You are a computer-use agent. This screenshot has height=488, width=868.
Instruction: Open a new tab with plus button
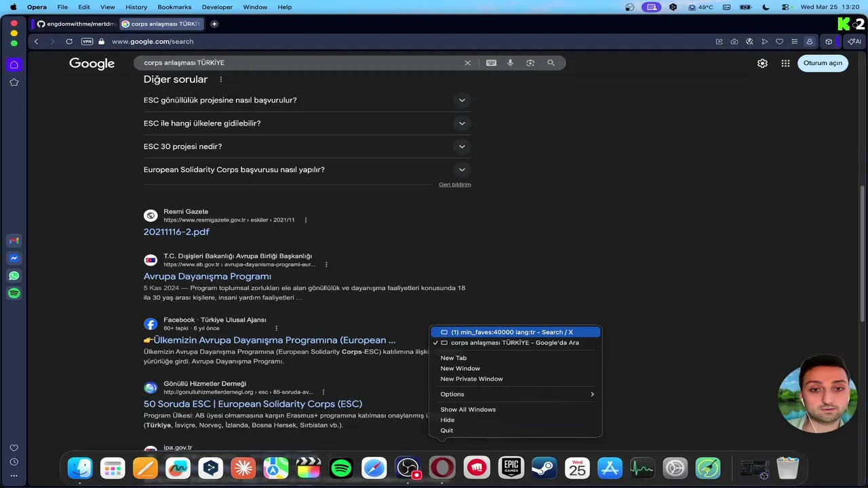214,24
